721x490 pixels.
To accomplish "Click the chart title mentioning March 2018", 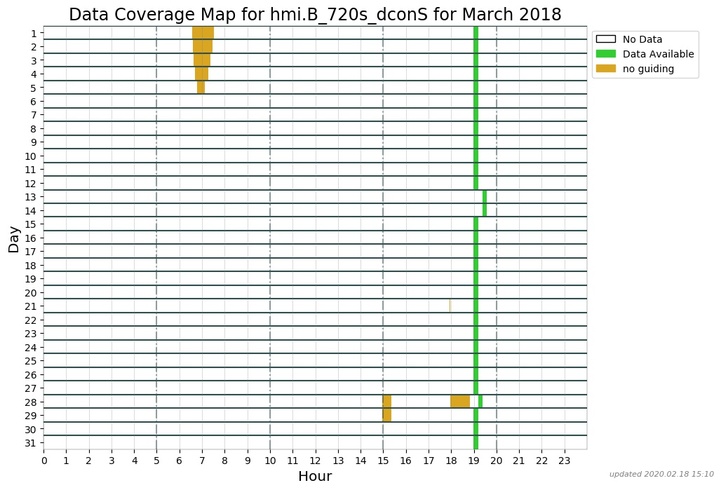I will [315, 14].
